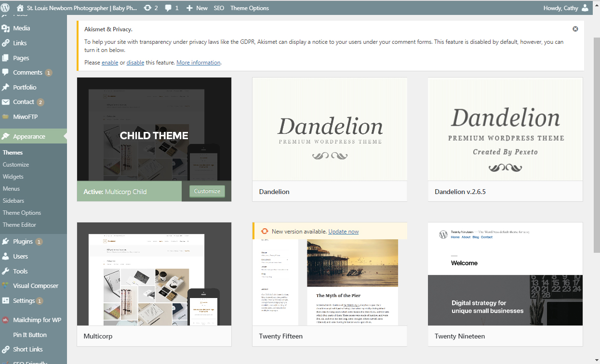
Task: Click the Appearance paintbrush icon
Action: pyautogui.click(x=6, y=136)
